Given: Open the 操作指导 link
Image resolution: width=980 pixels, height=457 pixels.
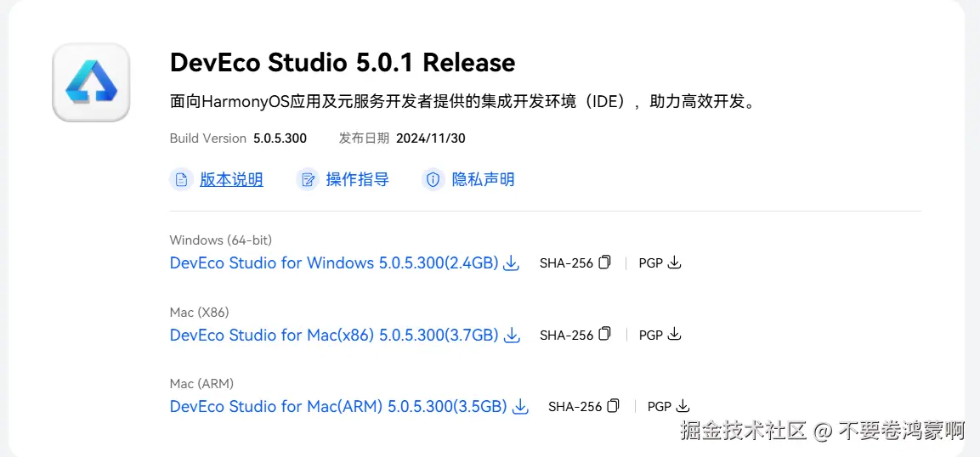Looking at the screenshot, I should point(357,180).
